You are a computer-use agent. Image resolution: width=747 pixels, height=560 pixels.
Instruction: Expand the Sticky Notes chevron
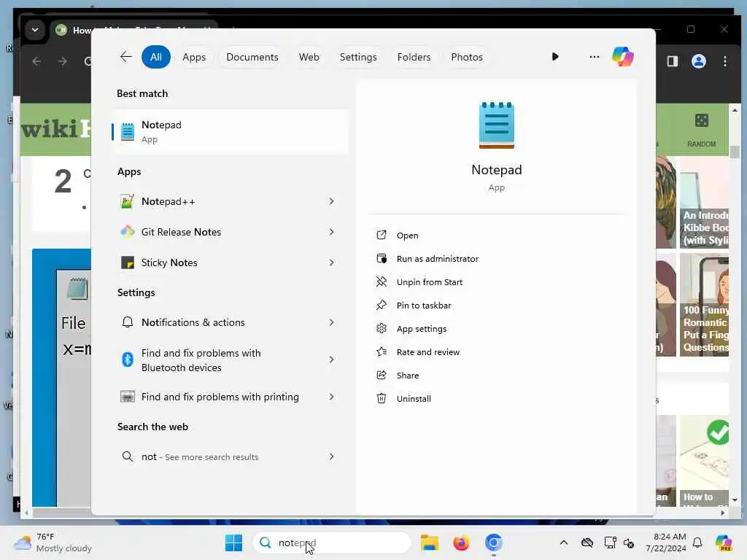(331, 262)
